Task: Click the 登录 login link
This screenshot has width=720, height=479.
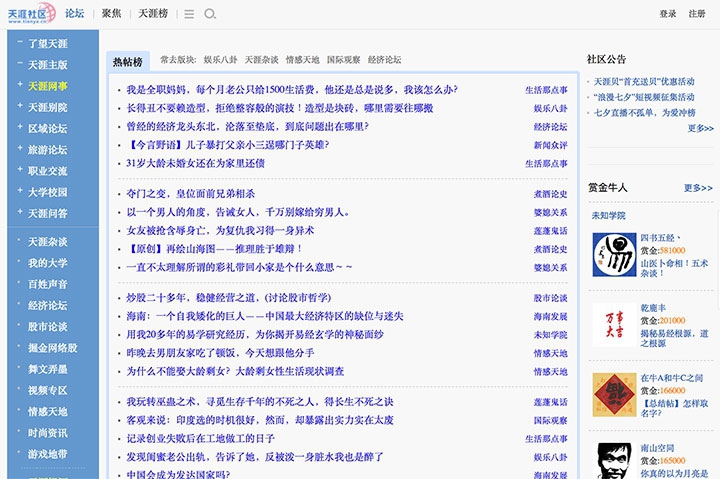Action: point(668,14)
